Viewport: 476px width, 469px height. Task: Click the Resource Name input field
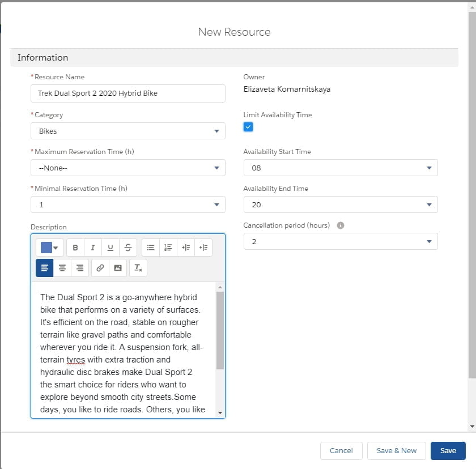(x=128, y=93)
